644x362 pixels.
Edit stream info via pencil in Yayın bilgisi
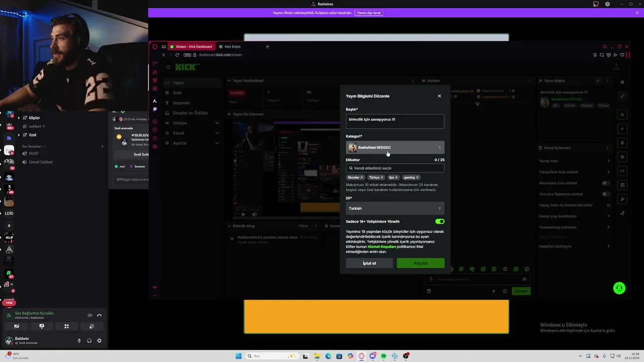point(598,80)
